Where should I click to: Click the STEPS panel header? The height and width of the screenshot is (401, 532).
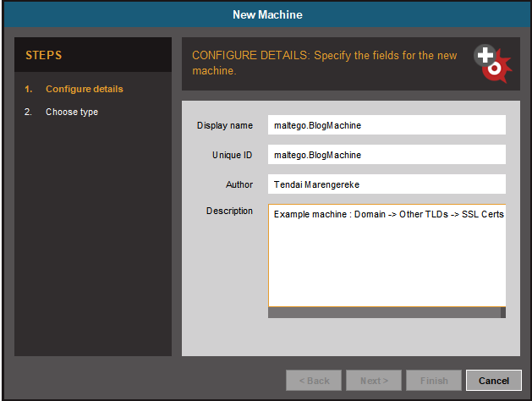pyautogui.click(x=93, y=55)
